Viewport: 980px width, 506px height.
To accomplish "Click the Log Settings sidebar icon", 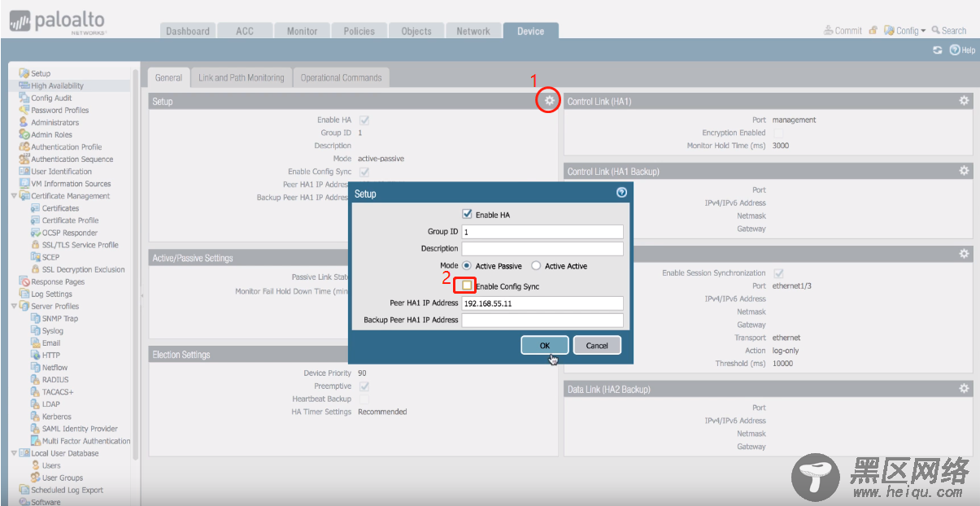I will click(24, 294).
